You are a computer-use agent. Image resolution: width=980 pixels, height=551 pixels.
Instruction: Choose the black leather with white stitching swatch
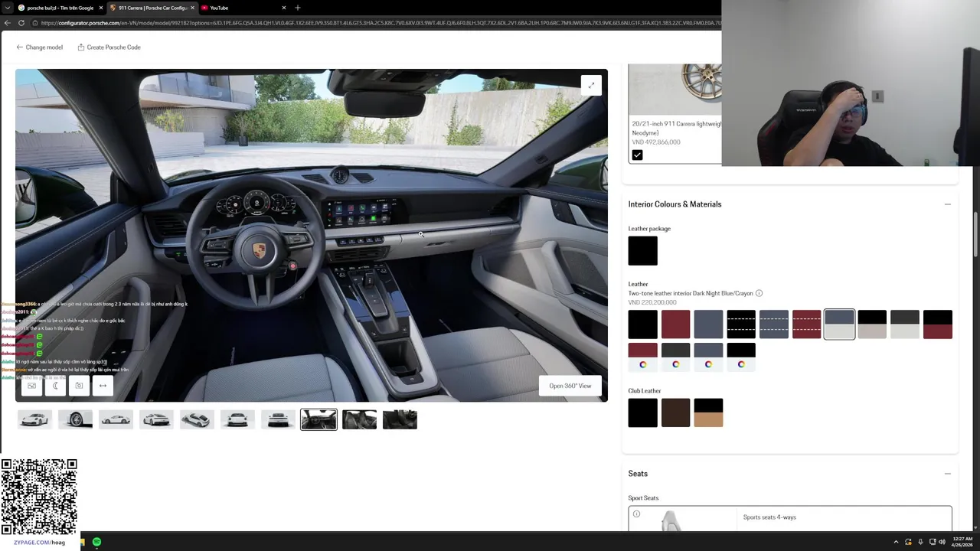(741, 324)
